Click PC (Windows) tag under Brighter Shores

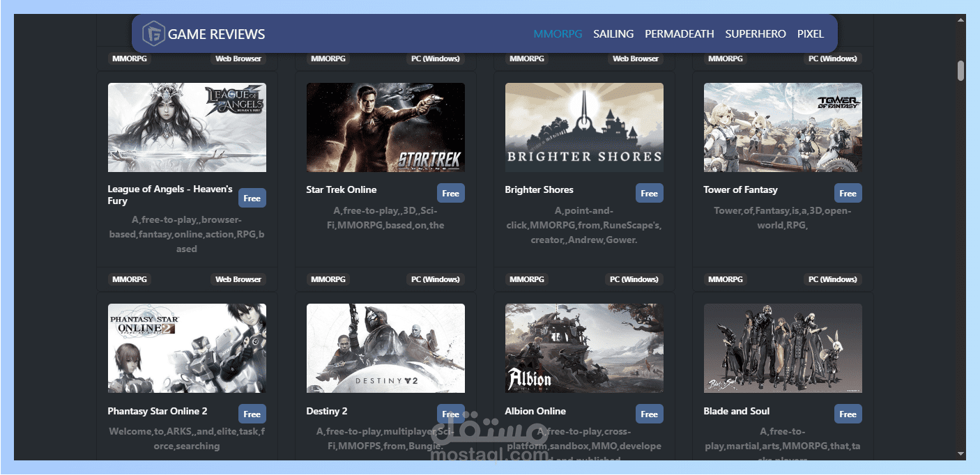(634, 279)
